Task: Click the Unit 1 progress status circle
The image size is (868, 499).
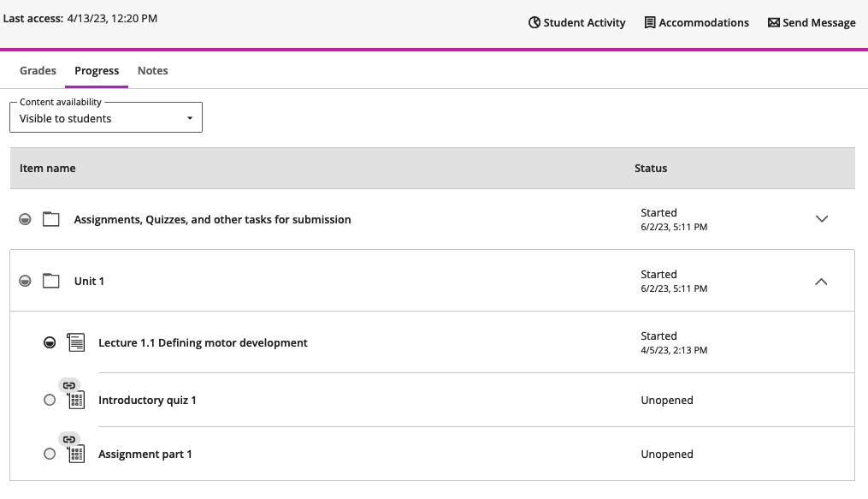Action: click(x=26, y=281)
